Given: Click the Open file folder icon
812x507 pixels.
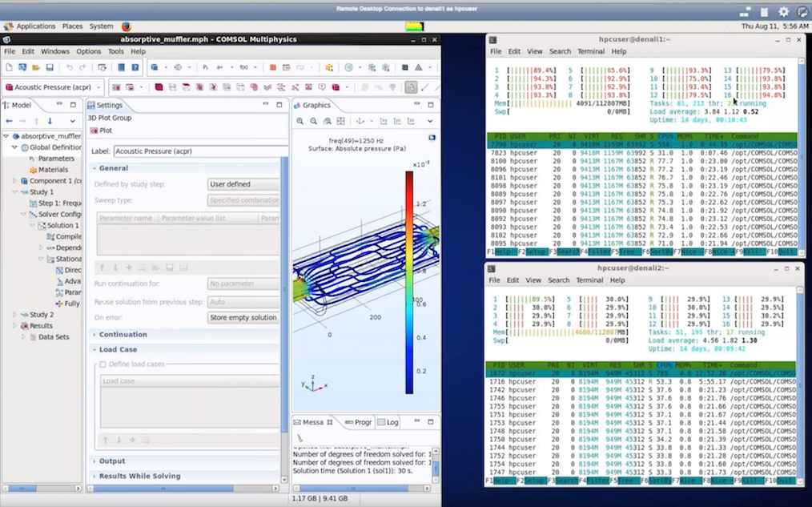Looking at the screenshot, I should click(35, 68).
